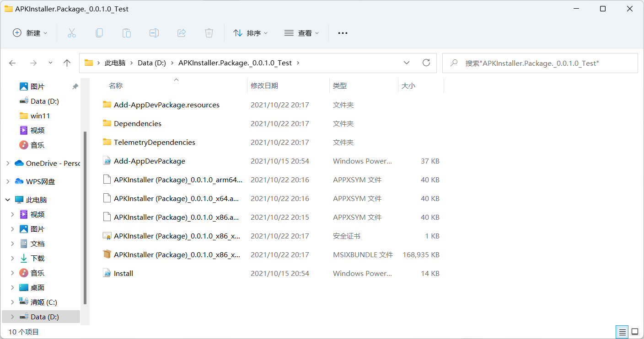This screenshot has width=644, height=339.
Task: Go forward with the right arrow
Action: (33, 63)
